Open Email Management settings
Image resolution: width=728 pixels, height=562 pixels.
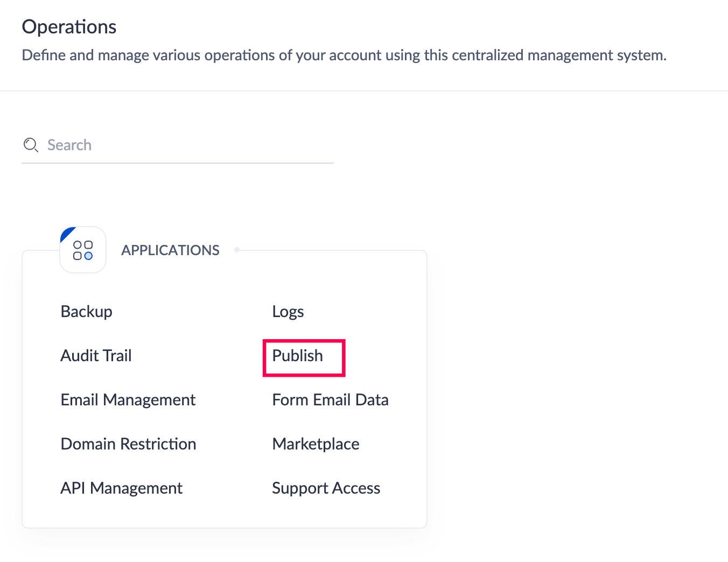(x=128, y=400)
